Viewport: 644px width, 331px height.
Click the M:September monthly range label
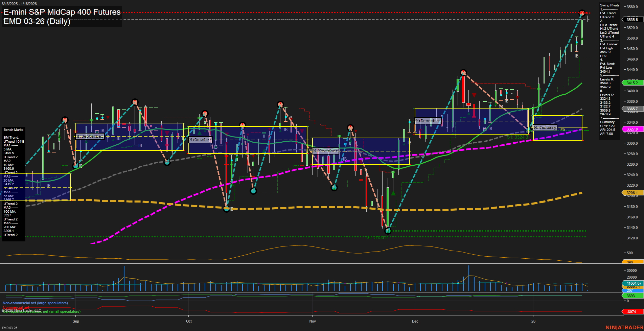[x=90, y=136]
